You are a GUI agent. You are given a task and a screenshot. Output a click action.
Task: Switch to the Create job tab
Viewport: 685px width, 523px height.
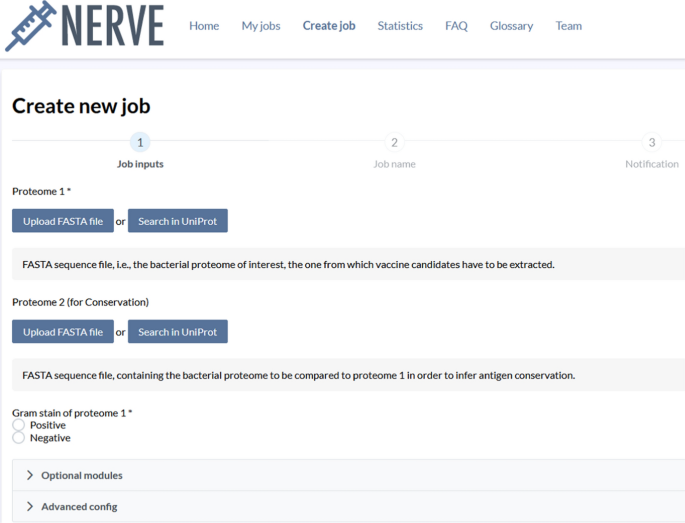(329, 26)
